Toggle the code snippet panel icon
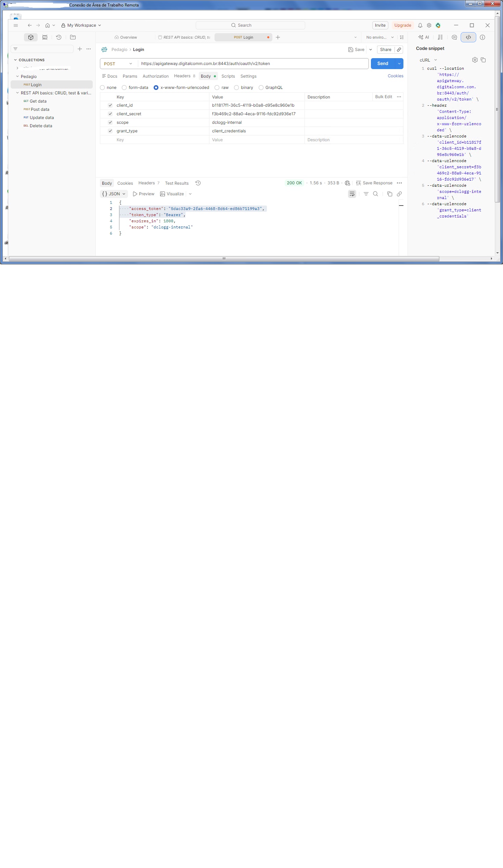 (x=468, y=37)
